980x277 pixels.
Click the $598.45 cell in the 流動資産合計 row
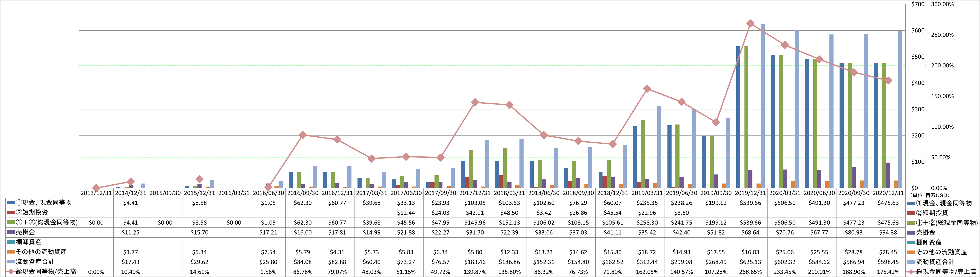click(888, 262)
